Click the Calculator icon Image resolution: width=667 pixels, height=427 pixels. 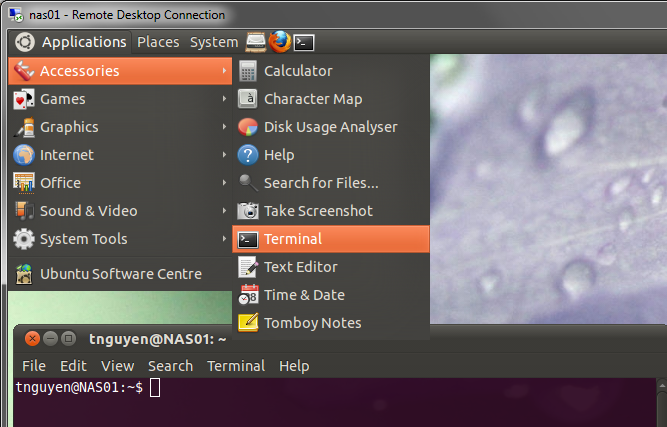pos(248,71)
